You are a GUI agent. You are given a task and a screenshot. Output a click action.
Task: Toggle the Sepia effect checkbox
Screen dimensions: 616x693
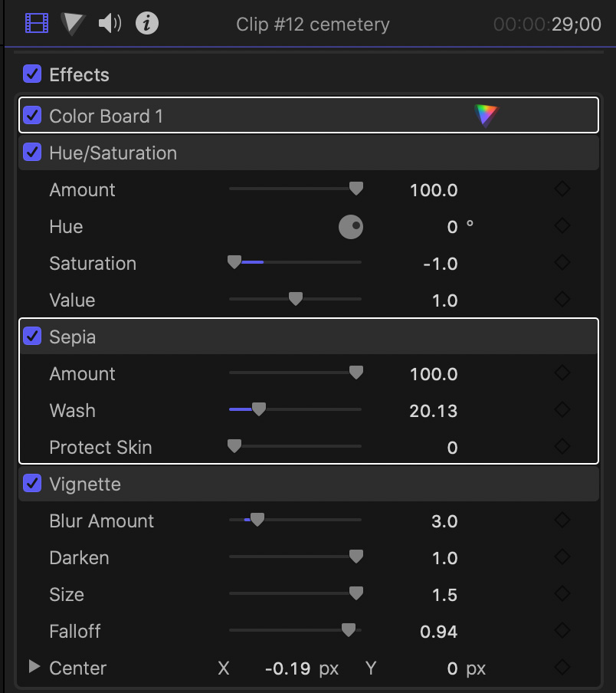32,337
